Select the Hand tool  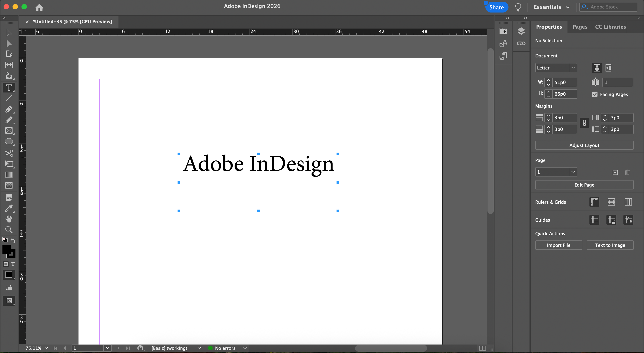(x=9, y=219)
